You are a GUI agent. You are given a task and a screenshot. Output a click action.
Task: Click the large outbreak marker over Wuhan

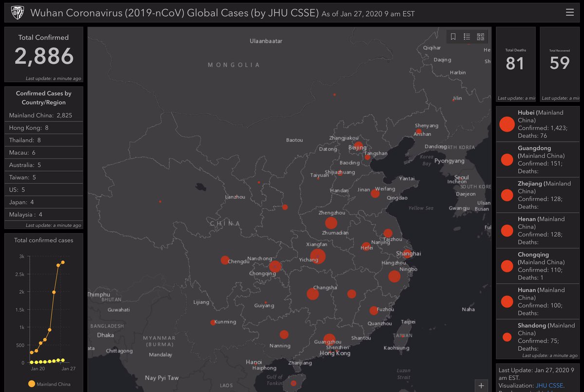(318, 256)
